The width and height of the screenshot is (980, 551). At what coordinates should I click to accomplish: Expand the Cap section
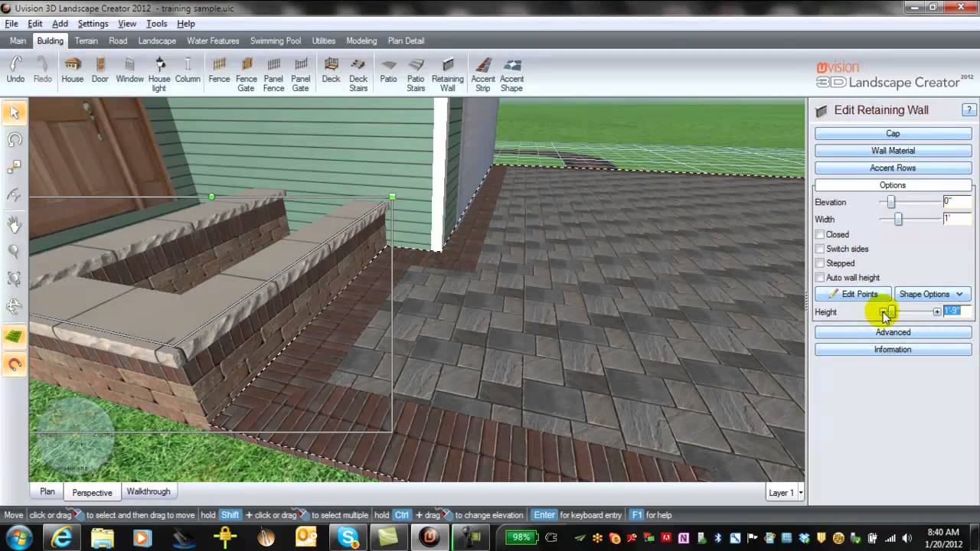click(x=893, y=133)
